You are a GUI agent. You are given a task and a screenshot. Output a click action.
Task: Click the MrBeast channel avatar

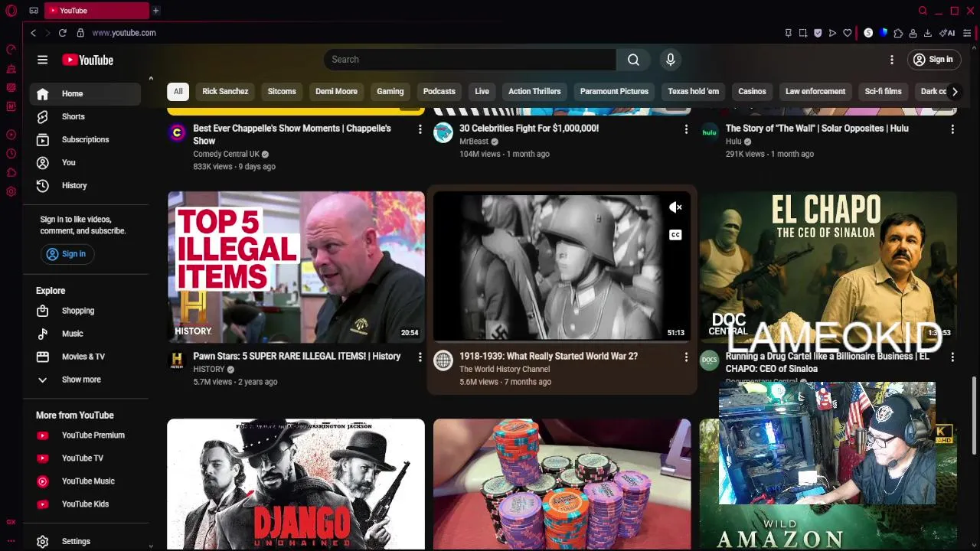pos(443,132)
